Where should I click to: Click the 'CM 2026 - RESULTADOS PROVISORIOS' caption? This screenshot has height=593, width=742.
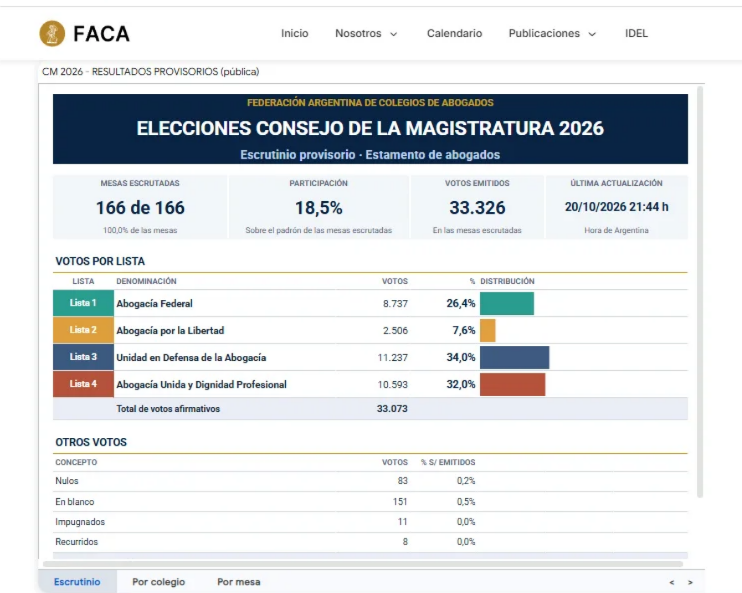tap(150, 71)
